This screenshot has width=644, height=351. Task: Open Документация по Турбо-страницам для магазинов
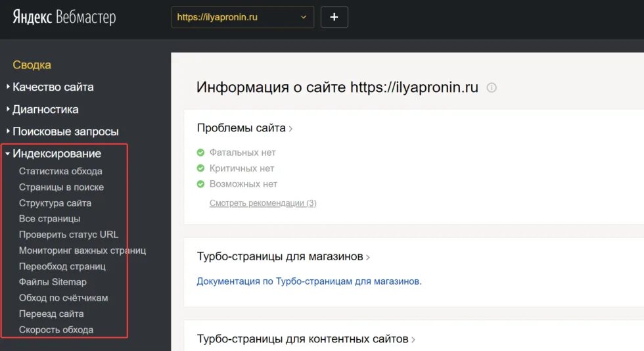click(x=310, y=281)
